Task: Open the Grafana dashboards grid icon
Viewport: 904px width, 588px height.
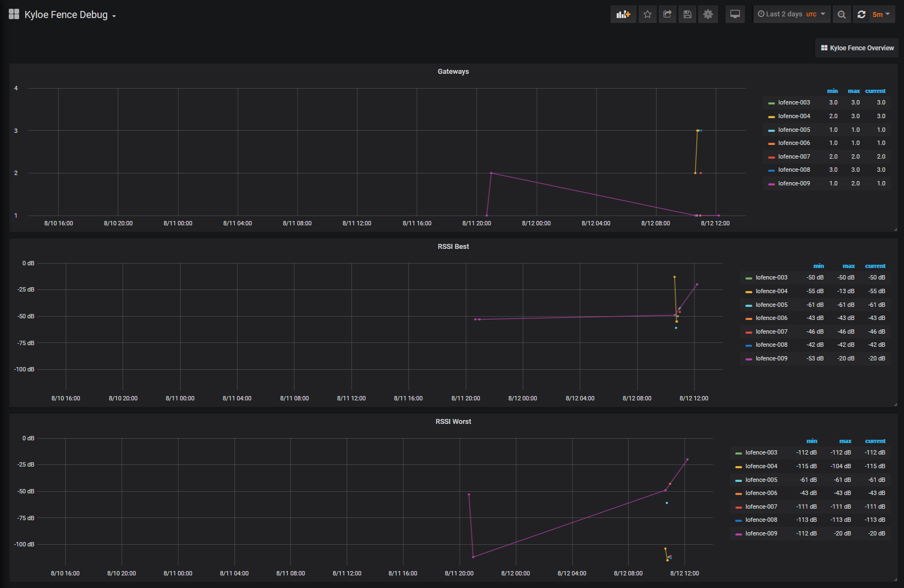Action: [x=14, y=14]
